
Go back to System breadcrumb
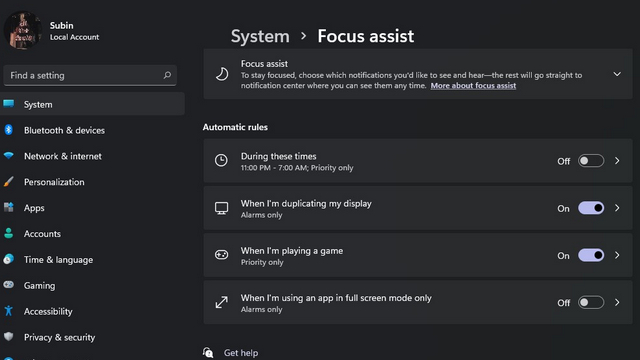click(260, 36)
